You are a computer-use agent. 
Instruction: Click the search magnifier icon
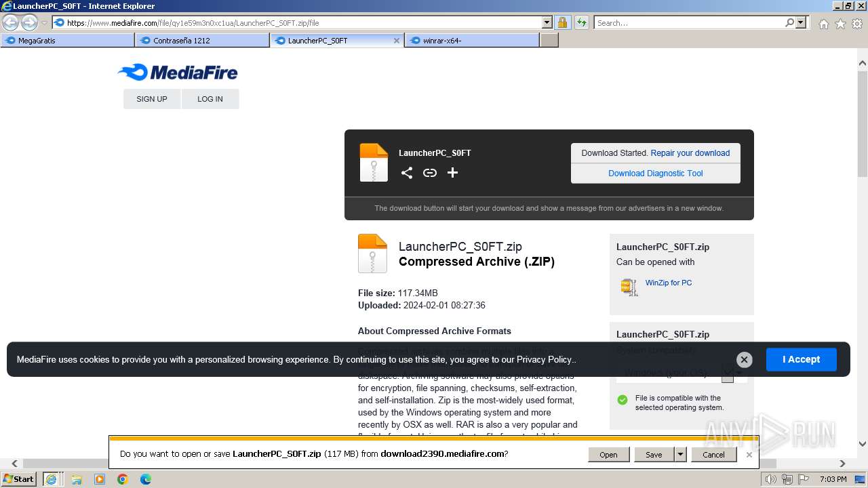click(789, 23)
